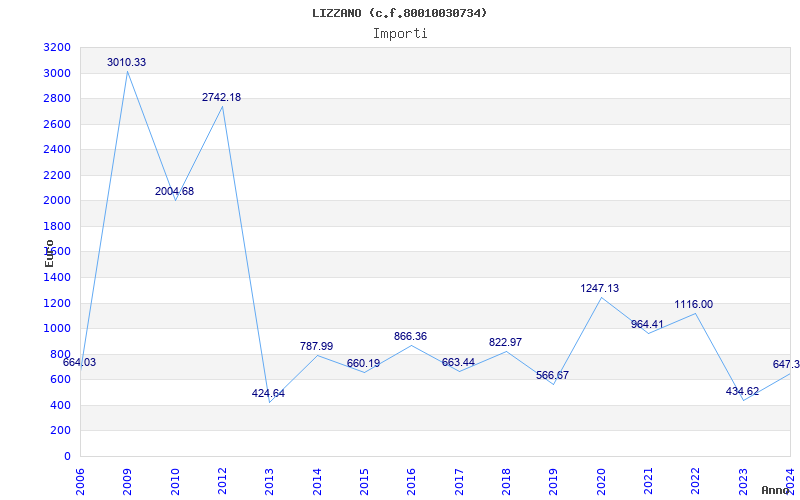
Task: Click the 2018 year axis label
Action: point(506,482)
